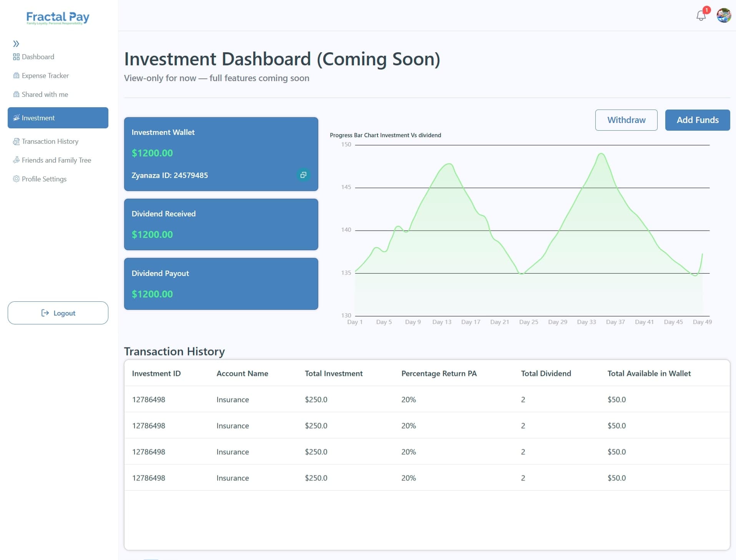
Task: Click the Investment ID column header
Action: point(156,374)
